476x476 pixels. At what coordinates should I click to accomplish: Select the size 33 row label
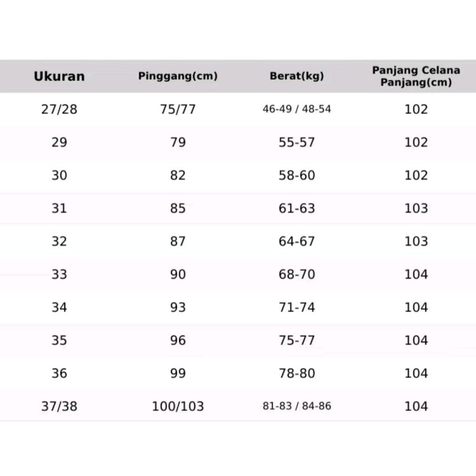point(59,274)
